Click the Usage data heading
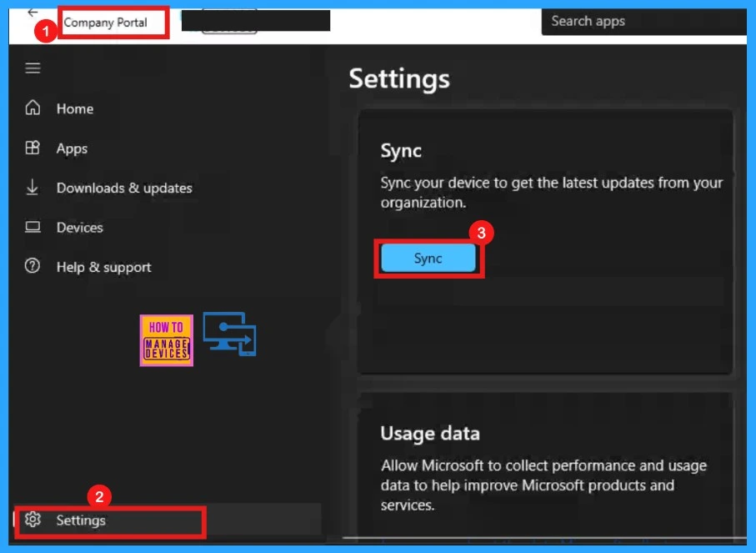The width and height of the screenshot is (756, 553). tap(430, 434)
